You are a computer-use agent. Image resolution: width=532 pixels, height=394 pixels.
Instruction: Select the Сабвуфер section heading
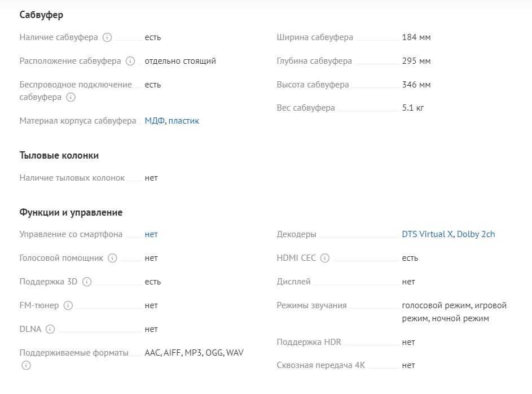pos(41,15)
